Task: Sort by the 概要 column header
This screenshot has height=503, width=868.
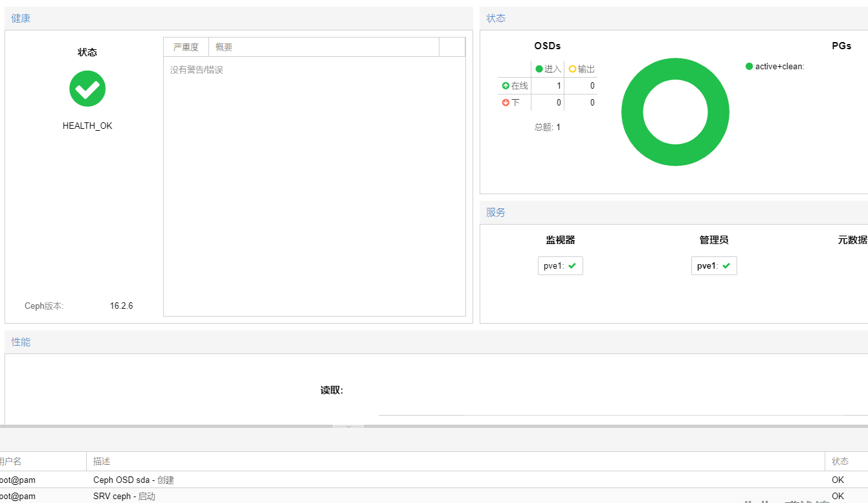Action: tap(324, 47)
